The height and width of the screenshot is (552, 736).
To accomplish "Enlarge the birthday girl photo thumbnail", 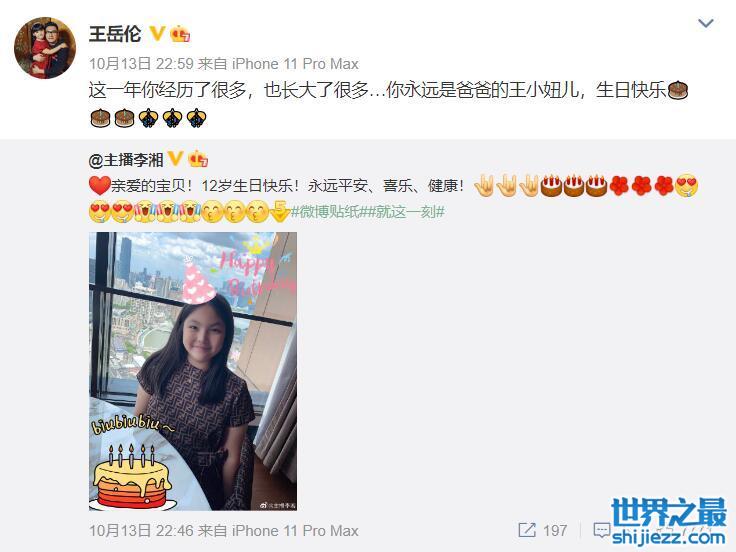I will point(193,371).
